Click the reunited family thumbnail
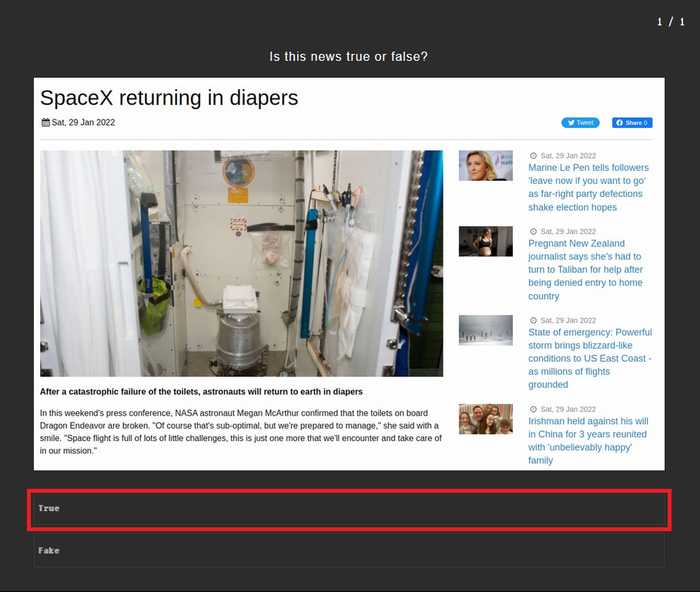 (486, 419)
